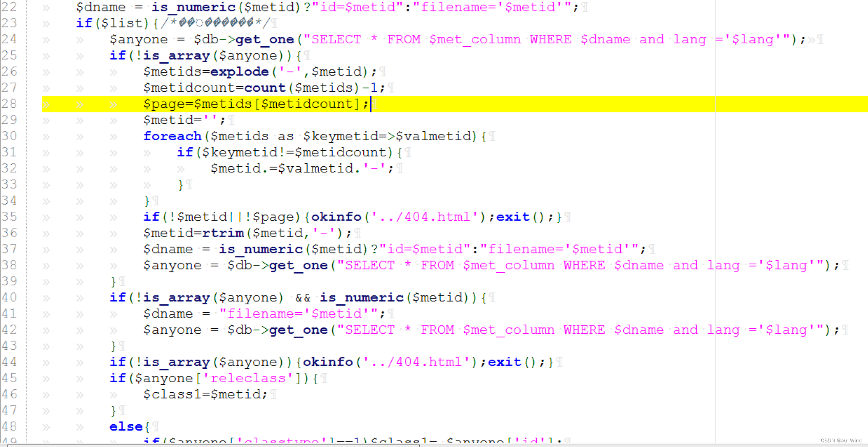
Task: Click the closing brace on line 34
Action: 147,201
